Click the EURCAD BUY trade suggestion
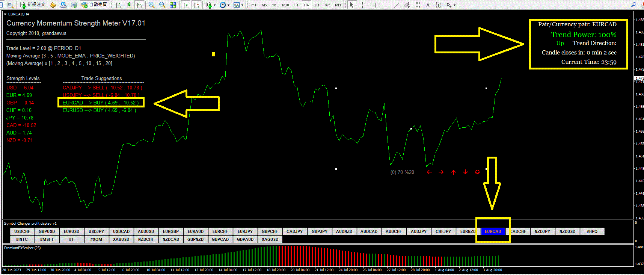Viewport: 644px width, 275px height. (x=101, y=103)
